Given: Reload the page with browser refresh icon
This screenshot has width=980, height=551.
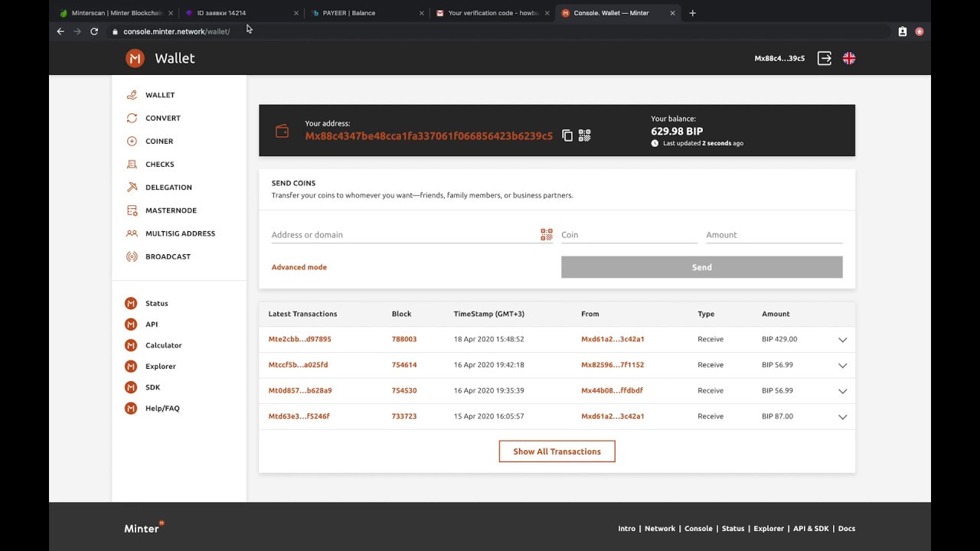Looking at the screenshot, I should click(94, 31).
